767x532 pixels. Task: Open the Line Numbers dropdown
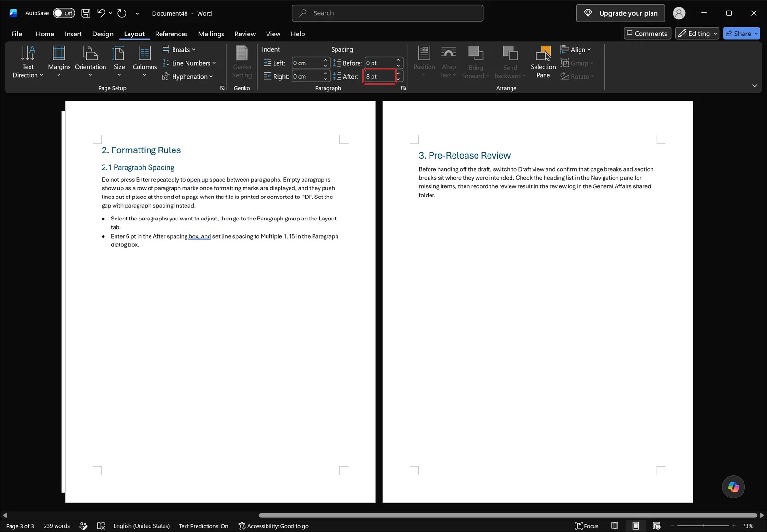pyautogui.click(x=189, y=63)
